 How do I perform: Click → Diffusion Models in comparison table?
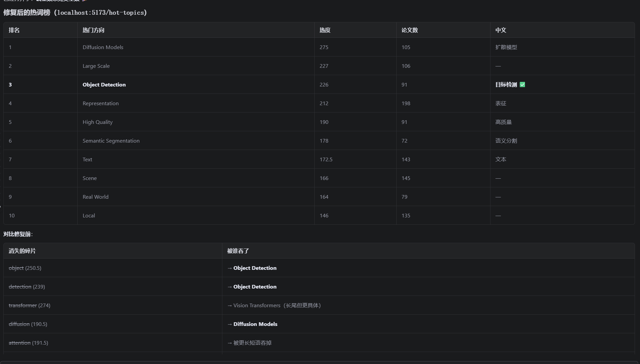click(252, 324)
